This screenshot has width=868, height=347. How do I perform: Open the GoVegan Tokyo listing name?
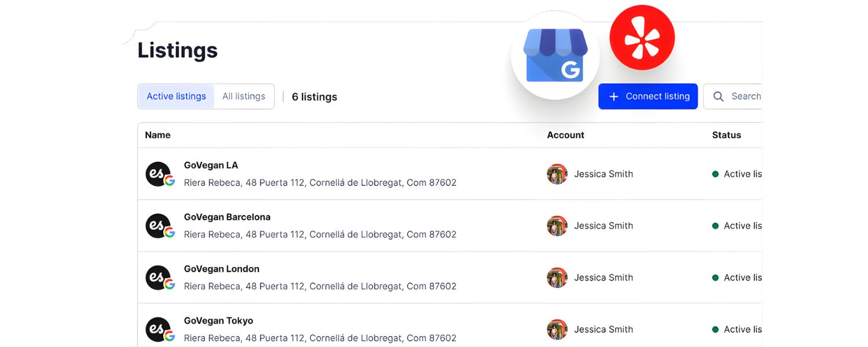pyautogui.click(x=218, y=321)
